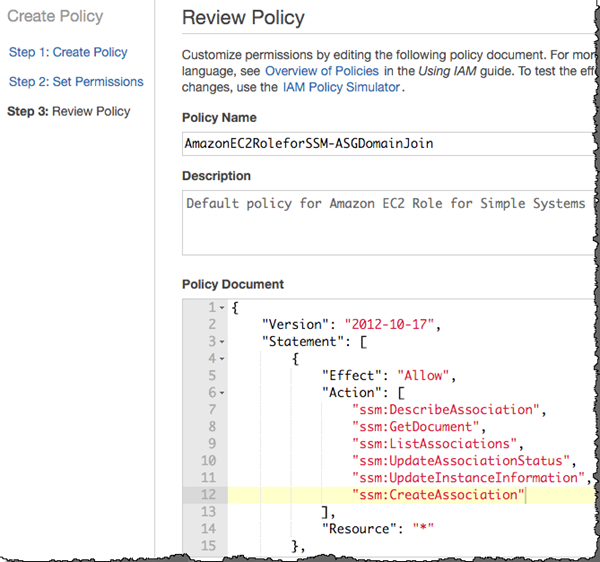Collapse the fold arrow on line 4
Screen dimensions: 600x562
[x=222, y=359]
